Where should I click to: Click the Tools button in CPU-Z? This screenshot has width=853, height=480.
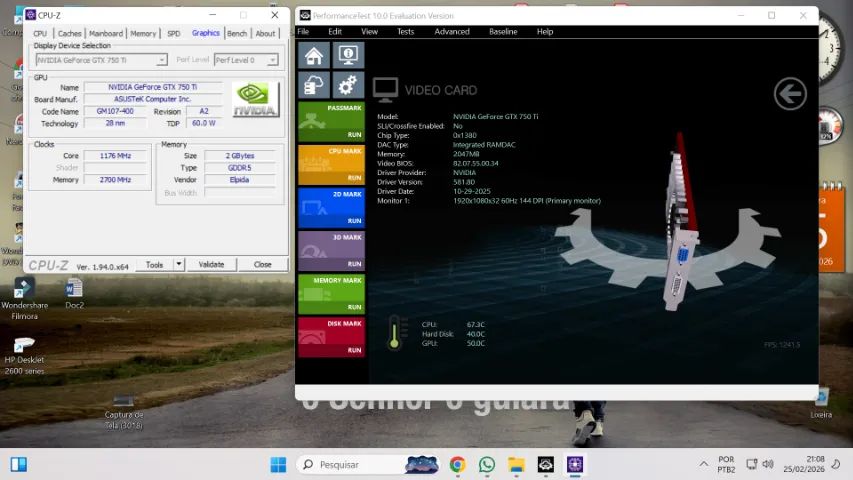[154, 264]
